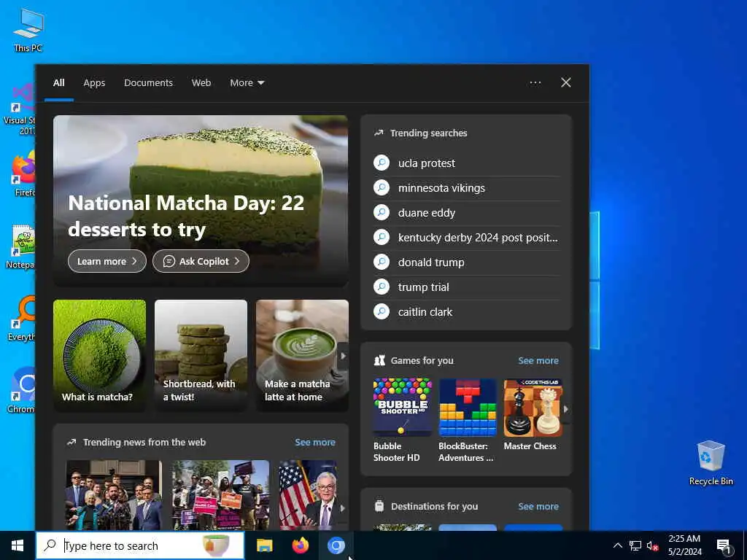The width and height of the screenshot is (747, 560).
Task: Click the search icon beside caitlin clark
Action: [382, 311]
